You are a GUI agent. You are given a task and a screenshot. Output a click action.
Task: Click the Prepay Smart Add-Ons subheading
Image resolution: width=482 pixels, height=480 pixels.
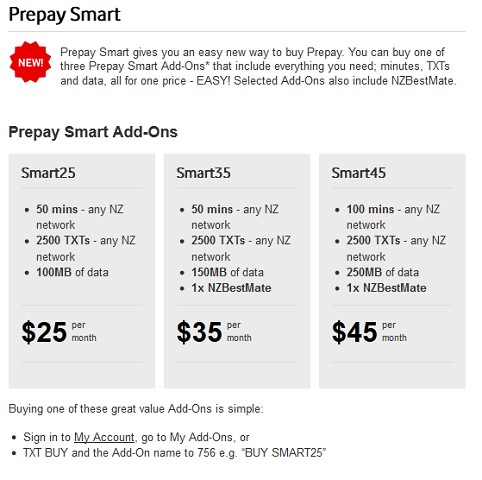pyautogui.click(x=93, y=132)
